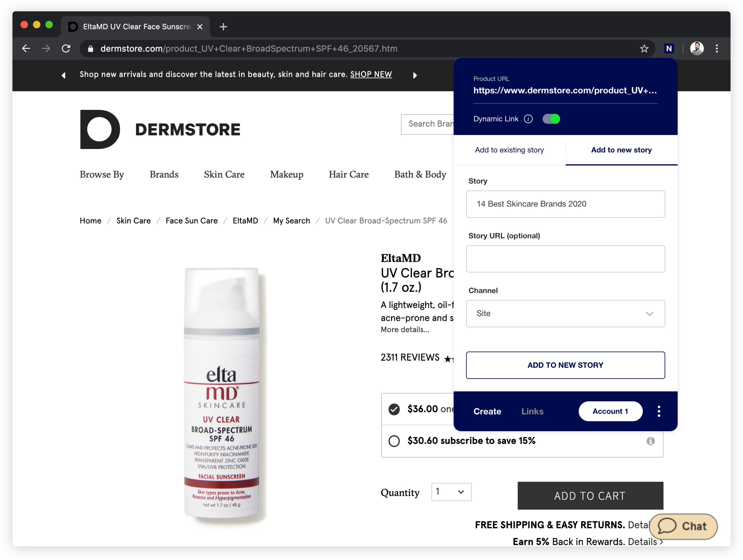Select the Create tab in footer
This screenshot has width=743, height=560.
[487, 411]
